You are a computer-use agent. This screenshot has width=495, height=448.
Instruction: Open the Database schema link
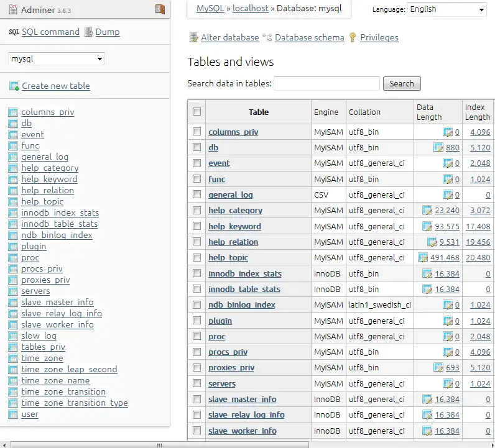[x=309, y=37]
